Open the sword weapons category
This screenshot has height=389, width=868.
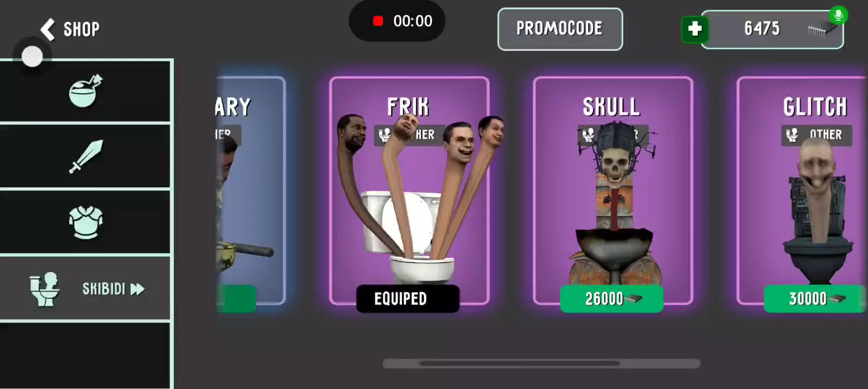point(86,157)
